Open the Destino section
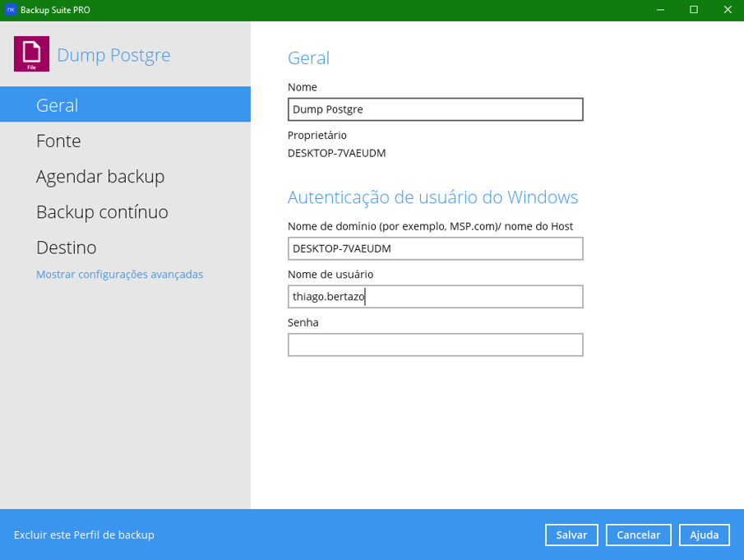The width and height of the screenshot is (744, 560). (67, 248)
